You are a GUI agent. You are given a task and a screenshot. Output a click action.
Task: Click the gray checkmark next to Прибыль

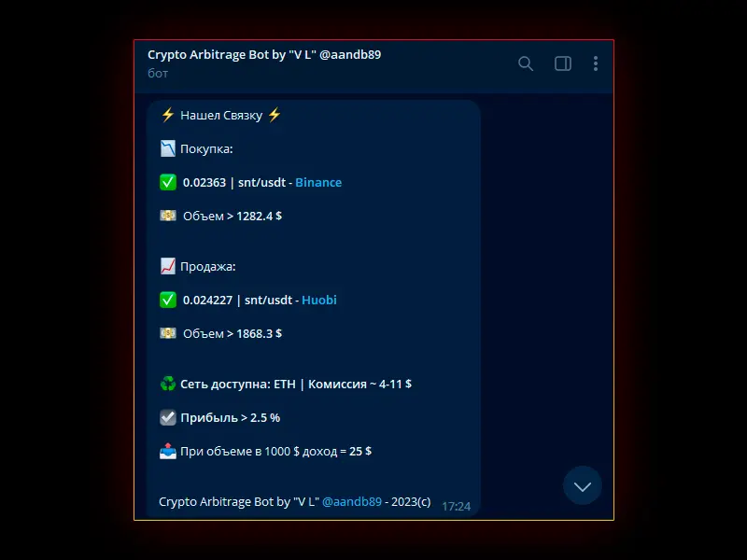coord(168,417)
